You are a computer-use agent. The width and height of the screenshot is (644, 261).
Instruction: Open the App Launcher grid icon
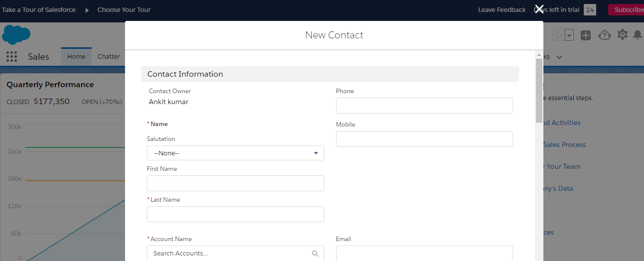point(12,56)
